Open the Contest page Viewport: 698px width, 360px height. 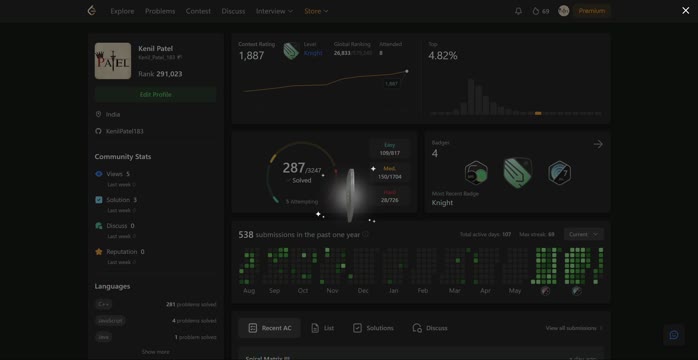[x=198, y=11]
